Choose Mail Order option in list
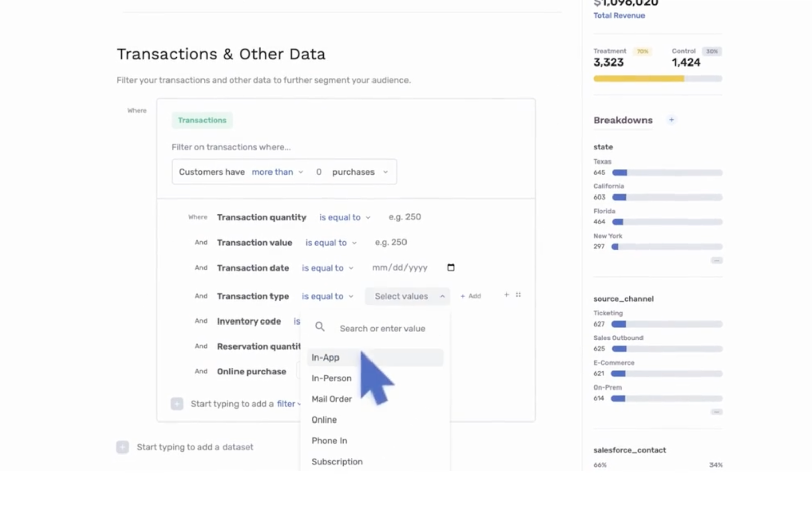The image size is (812, 519). (x=331, y=399)
